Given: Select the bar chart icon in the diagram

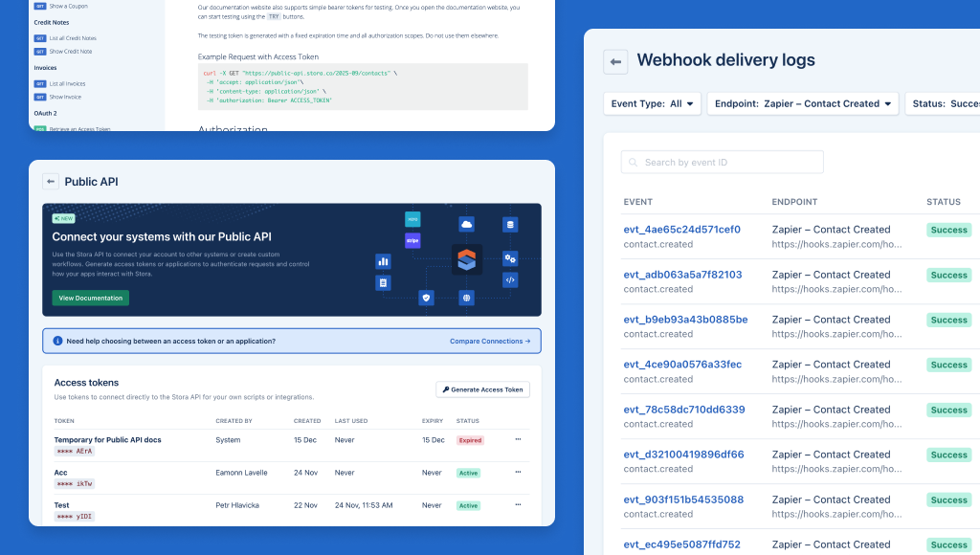Looking at the screenshot, I should coord(383,262).
